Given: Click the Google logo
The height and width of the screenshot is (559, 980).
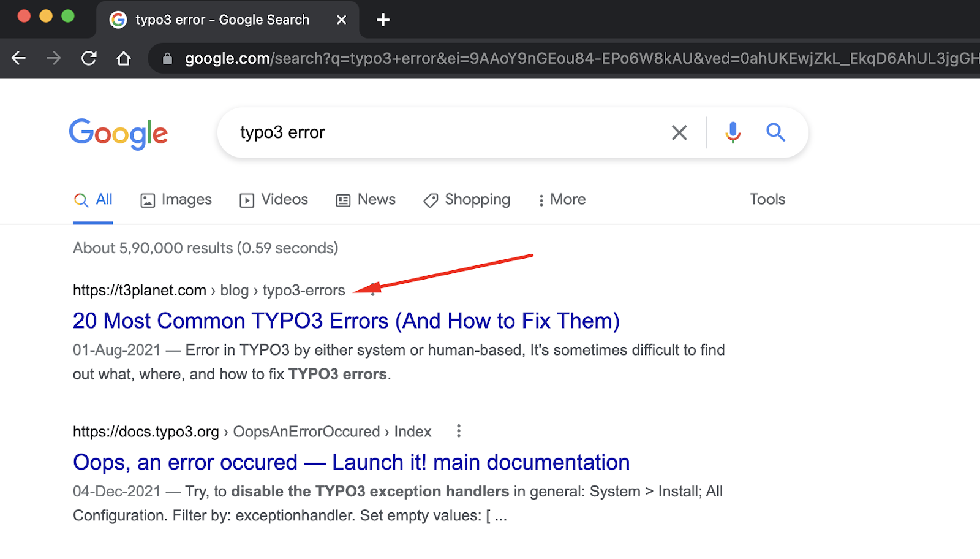Looking at the screenshot, I should pos(118,134).
